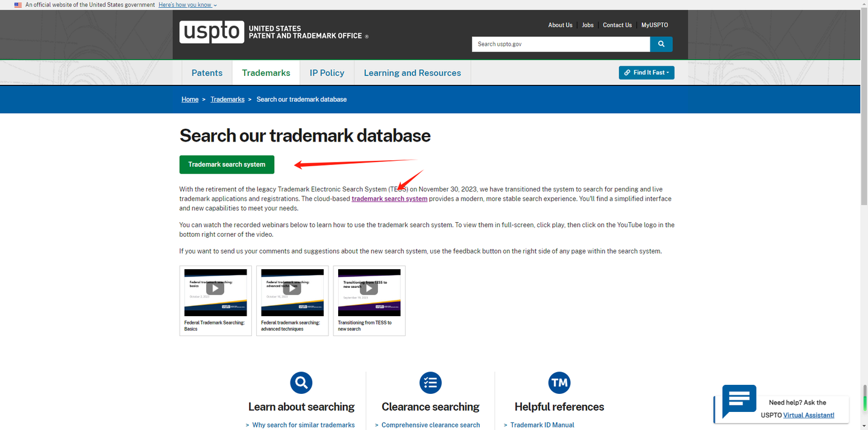Viewport: 868px width, 430px height.
Task: Click the Clearance searching heading
Action: [x=430, y=407]
